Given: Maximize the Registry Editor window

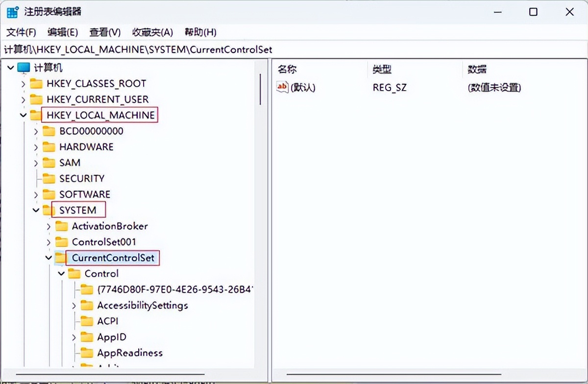Looking at the screenshot, I should pos(533,12).
